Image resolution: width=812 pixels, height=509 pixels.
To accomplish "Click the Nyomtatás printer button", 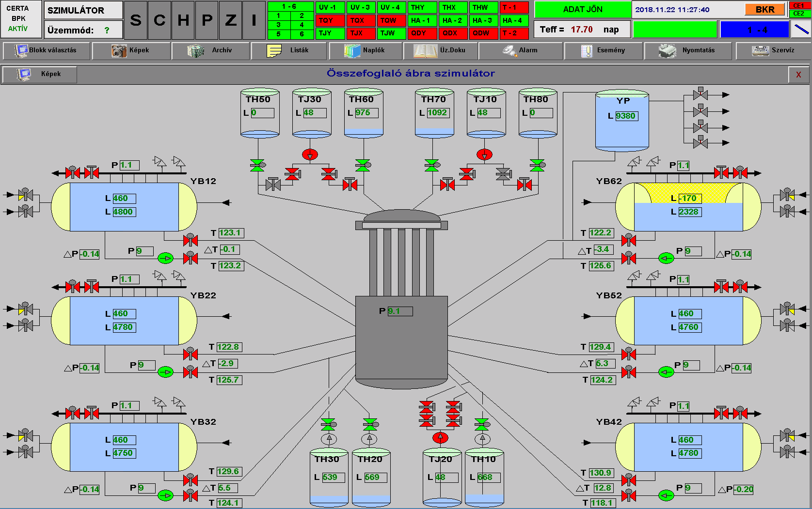I will pos(687,50).
